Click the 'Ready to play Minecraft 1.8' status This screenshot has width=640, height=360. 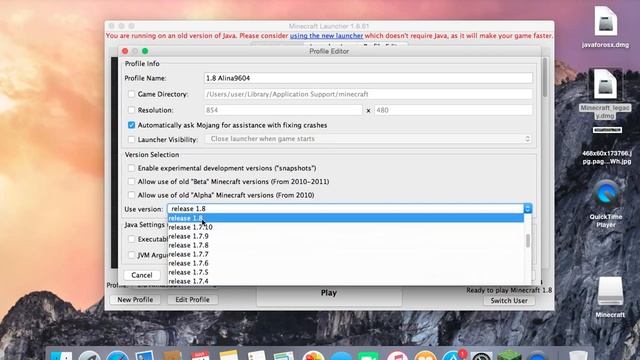pos(509,290)
